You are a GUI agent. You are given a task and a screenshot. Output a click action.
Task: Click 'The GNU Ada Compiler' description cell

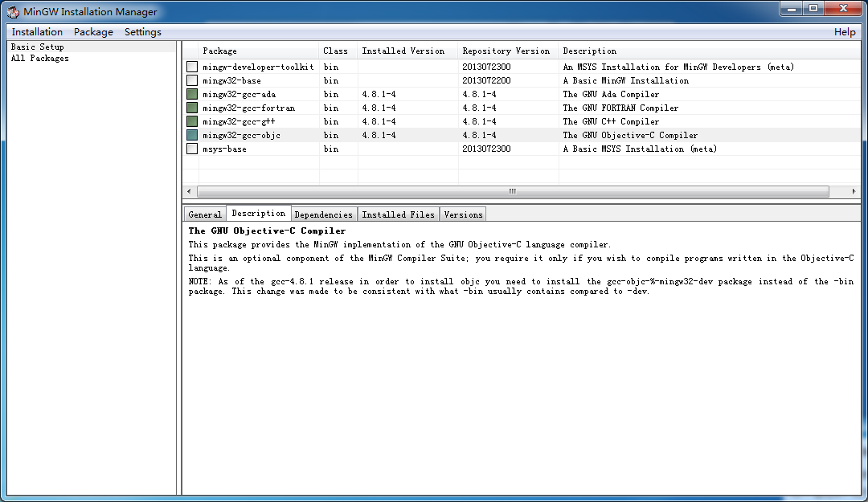(611, 94)
